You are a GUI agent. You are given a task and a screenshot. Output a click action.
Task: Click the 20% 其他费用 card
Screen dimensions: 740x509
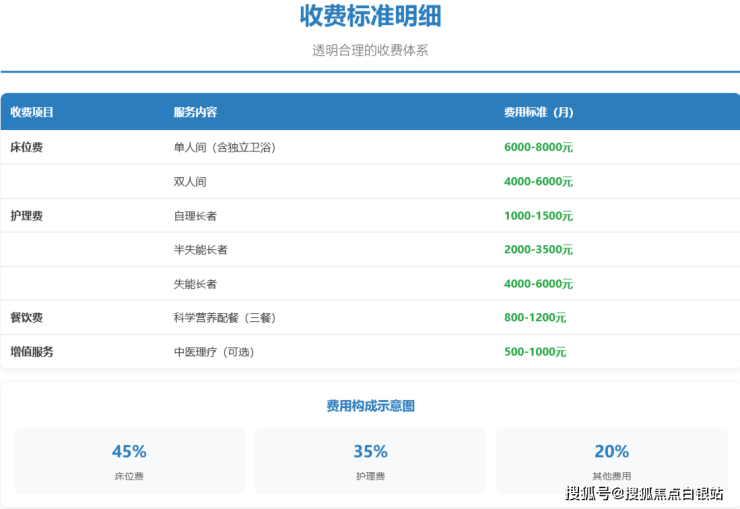coord(611,461)
